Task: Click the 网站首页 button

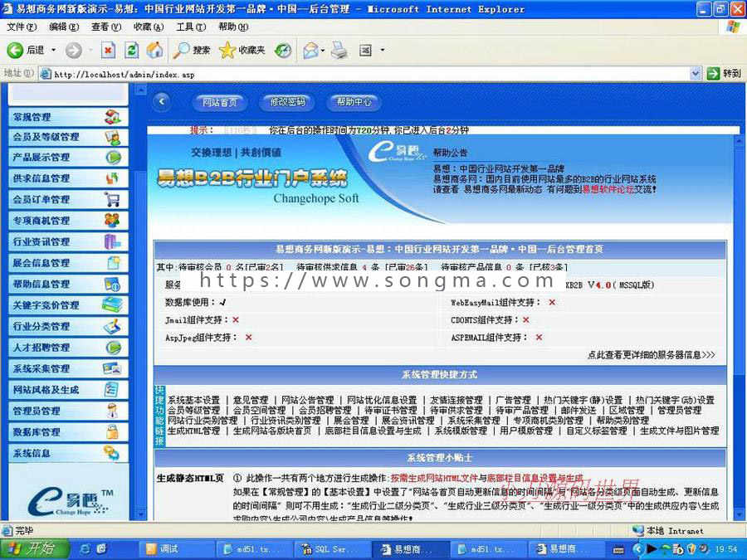Action: tap(220, 102)
